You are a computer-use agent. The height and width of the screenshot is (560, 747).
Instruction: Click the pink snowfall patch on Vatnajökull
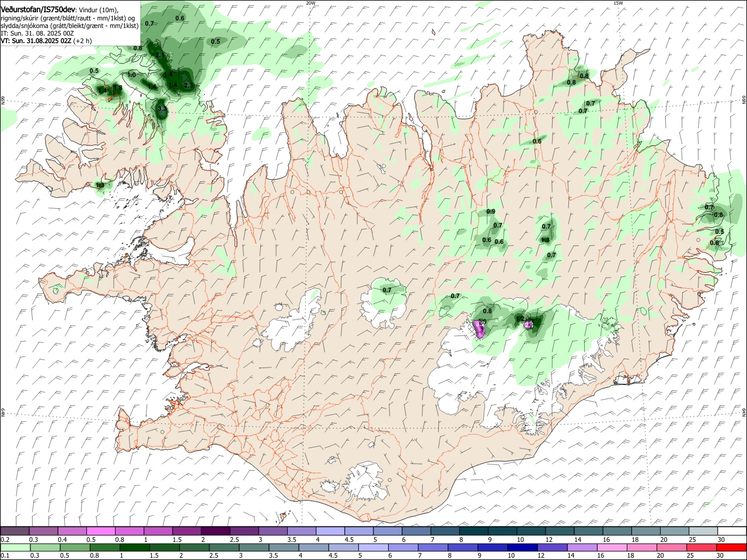pyautogui.click(x=480, y=330)
